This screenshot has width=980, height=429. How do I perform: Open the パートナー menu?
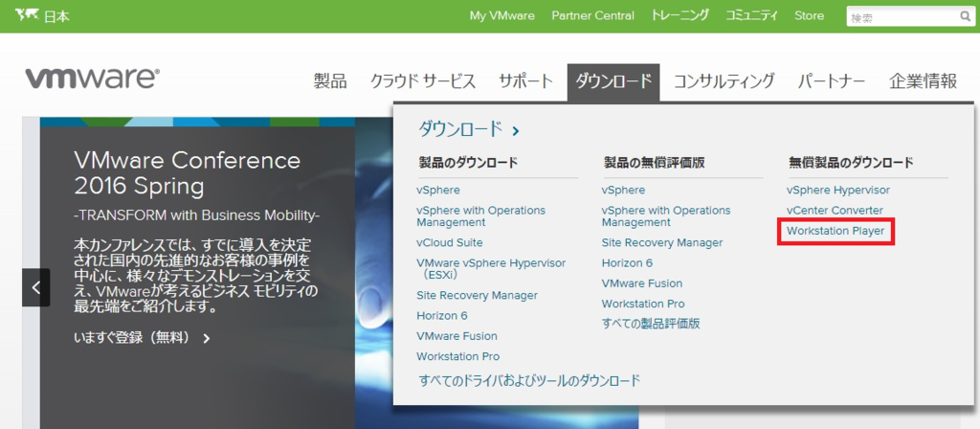(832, 81)
